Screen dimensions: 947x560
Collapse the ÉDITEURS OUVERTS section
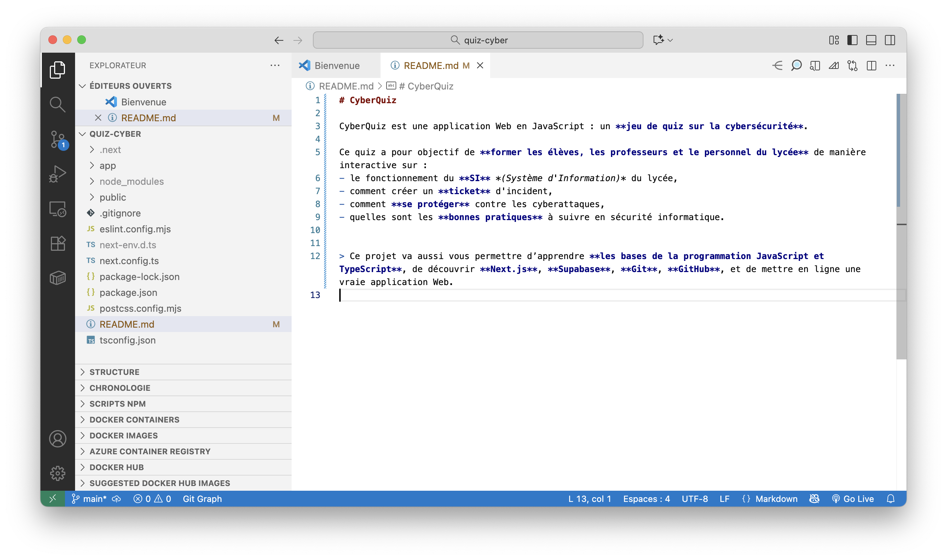point(130,86)
